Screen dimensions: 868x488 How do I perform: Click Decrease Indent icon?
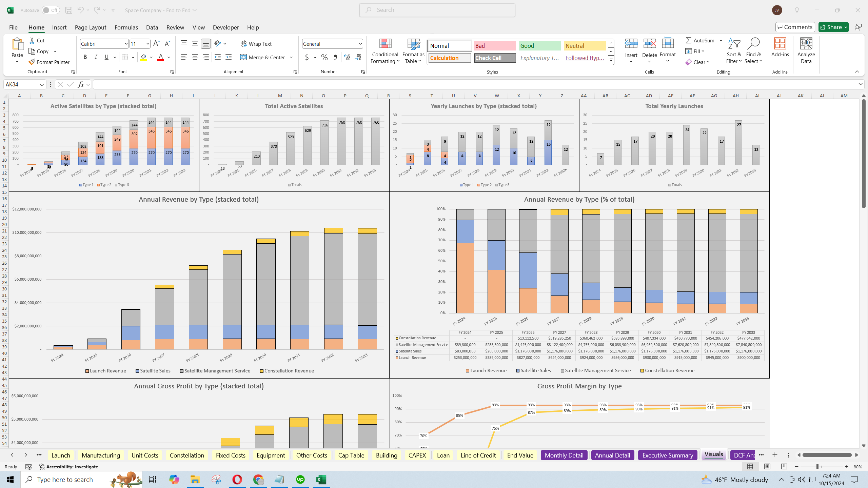point(218,57)
